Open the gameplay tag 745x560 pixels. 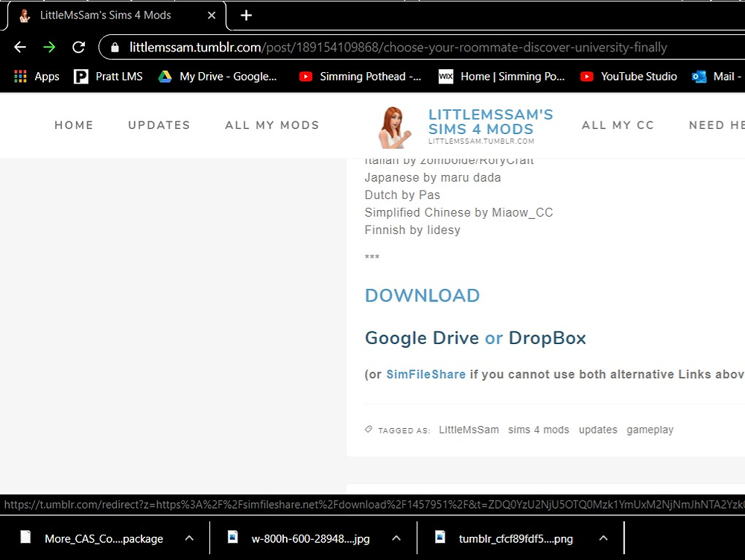pos(650,430)
